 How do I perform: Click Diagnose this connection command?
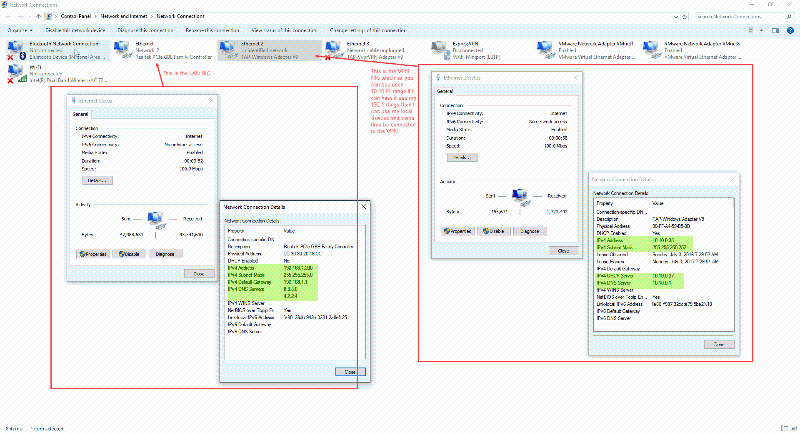click(145, 30)
